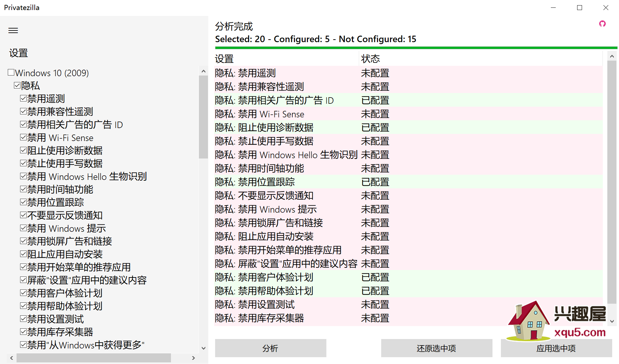Toggle 禁用设置测试 checkbox
The height and width of the screenshot is (364, 619).
coord(23,319)
